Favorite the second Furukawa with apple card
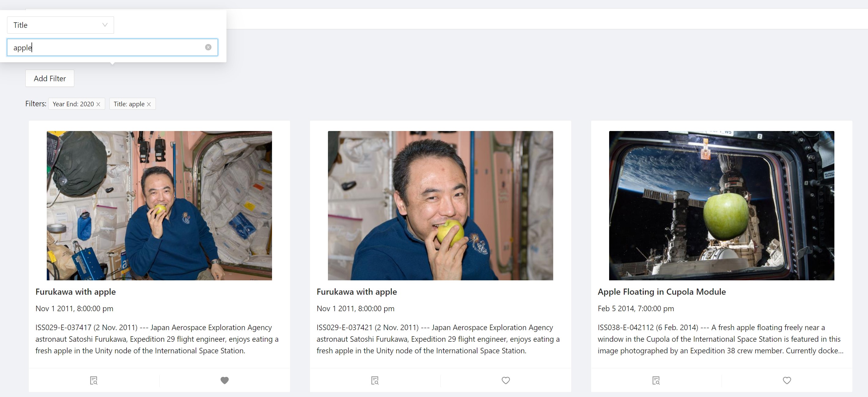The width and height of the screenshot is (868, 397). pos(506,380)
